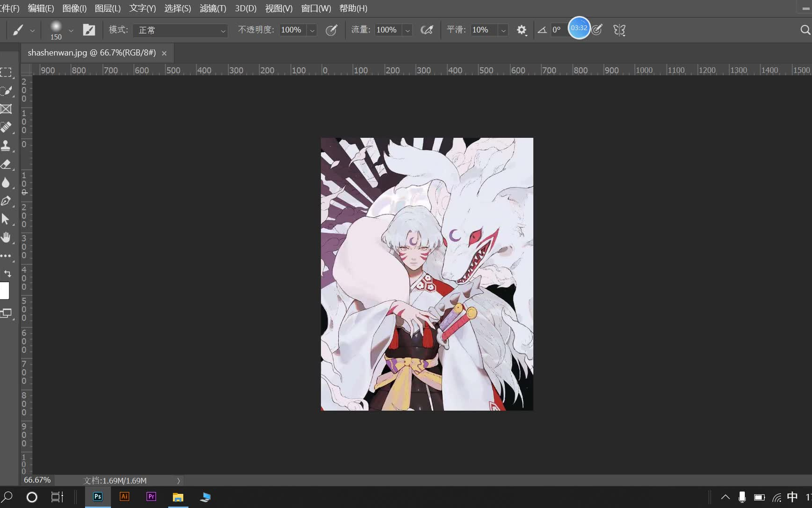Open File Explorer from the taskbar

click(x=178, y=497)
